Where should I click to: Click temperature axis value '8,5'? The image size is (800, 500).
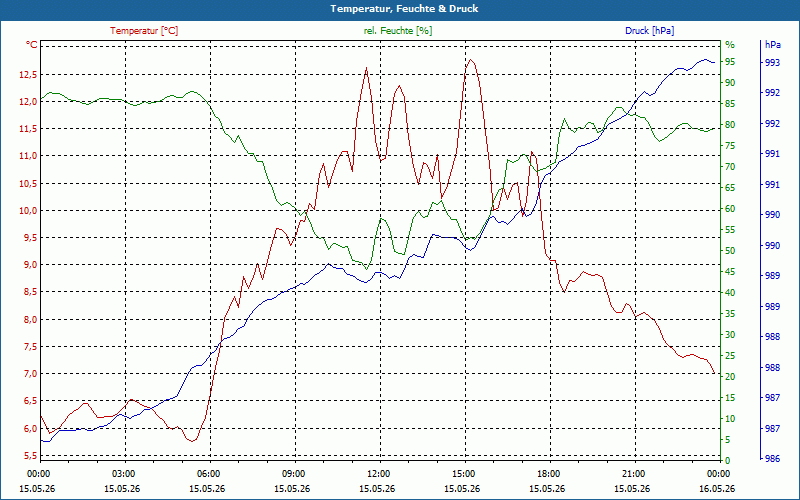pyautogui.click(x=30, y=292)
